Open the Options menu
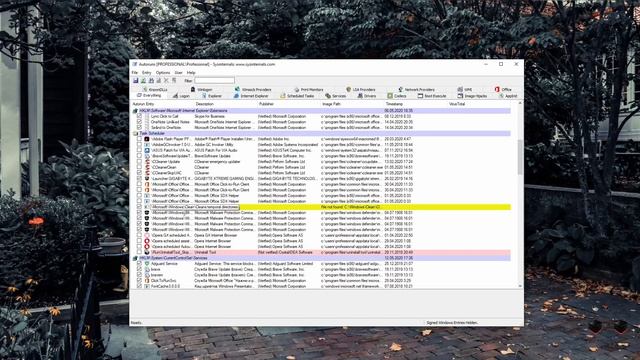 pos(163,73)
